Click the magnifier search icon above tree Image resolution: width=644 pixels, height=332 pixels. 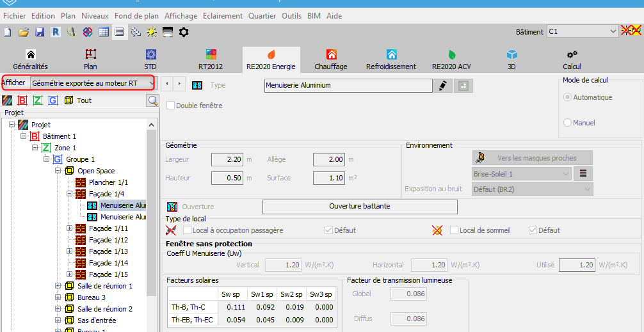coord(152,100)
